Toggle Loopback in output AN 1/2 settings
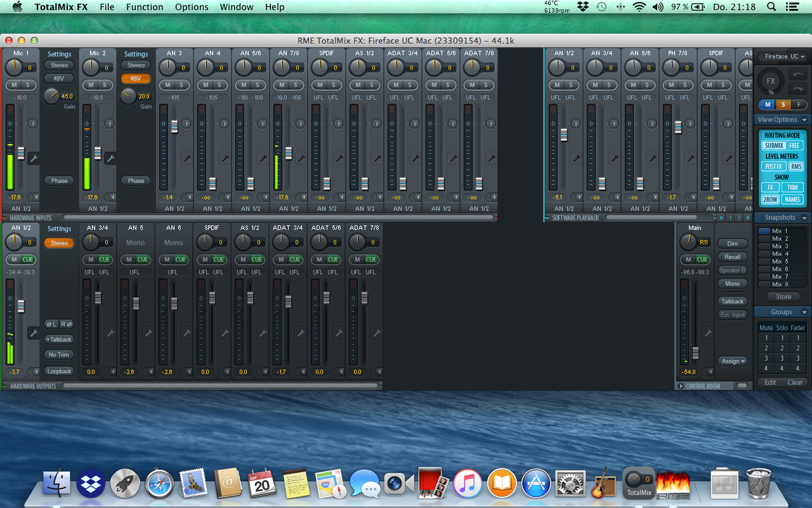 59,371
